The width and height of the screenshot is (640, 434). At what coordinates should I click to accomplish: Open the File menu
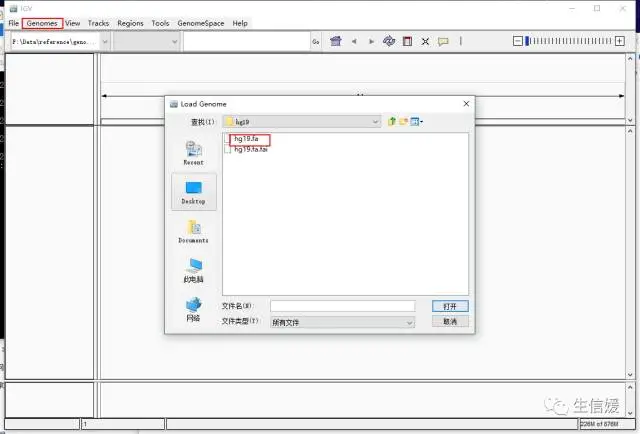(x=13, y=23)
